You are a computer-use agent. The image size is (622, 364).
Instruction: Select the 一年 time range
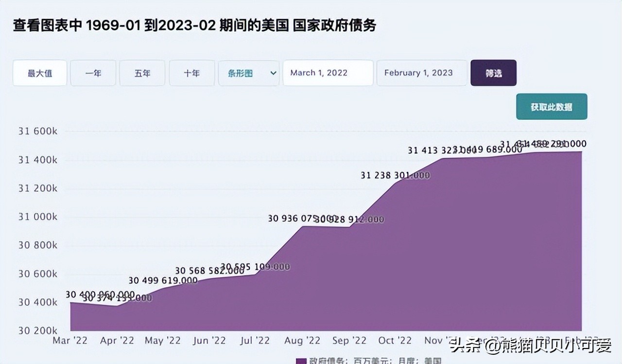pos(93,73)
